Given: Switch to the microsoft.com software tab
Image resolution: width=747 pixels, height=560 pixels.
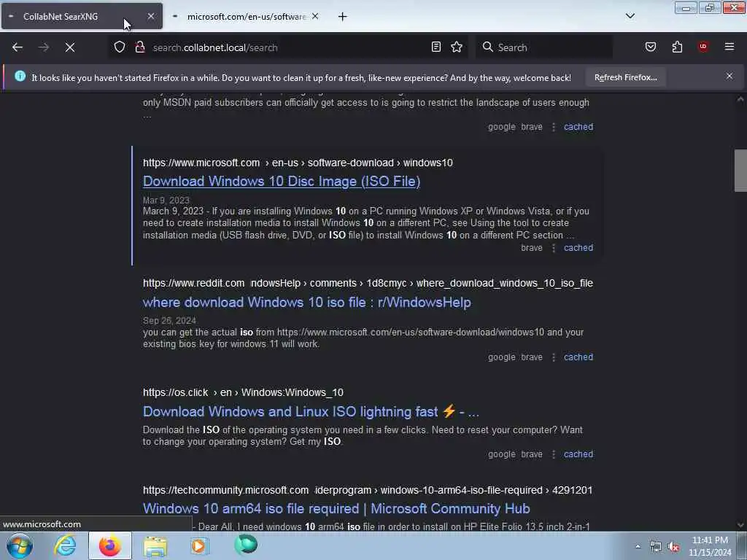Looking at the screenshot, I should point(246,16).
